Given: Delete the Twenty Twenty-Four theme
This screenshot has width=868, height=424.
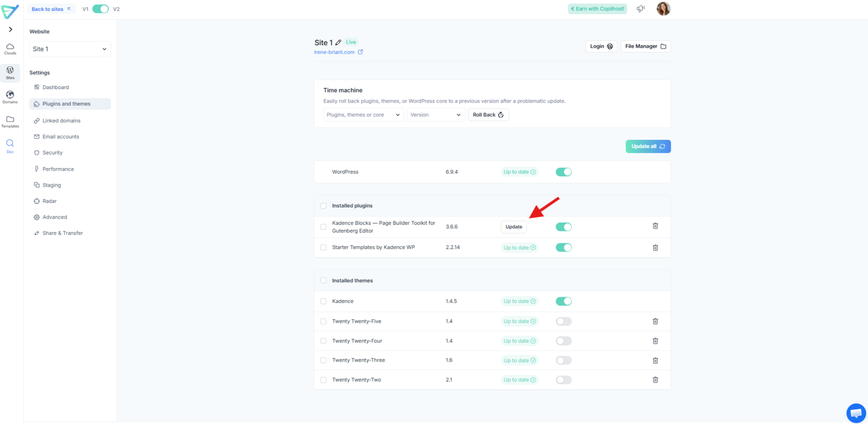Looking at the screenshot, I should coord(655,341).
